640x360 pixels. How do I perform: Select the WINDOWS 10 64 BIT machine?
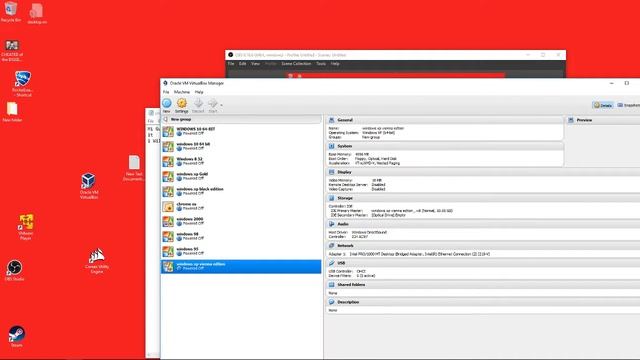click(x=241, y=131)
